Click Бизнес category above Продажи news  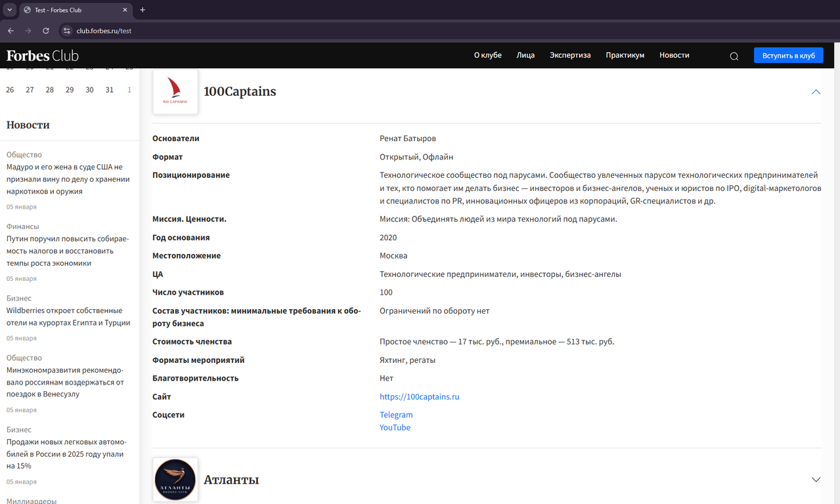(19, 429)
